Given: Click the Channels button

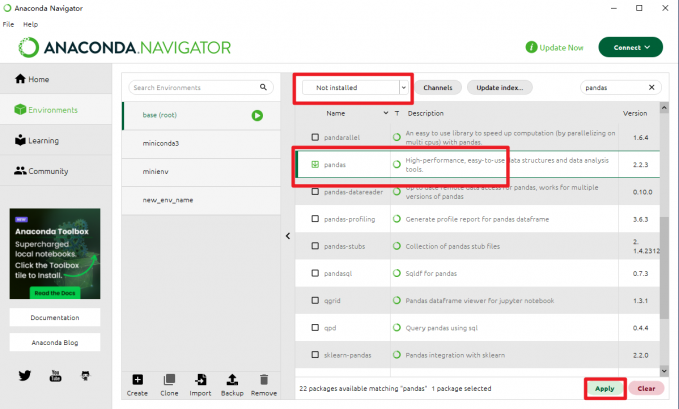Looking at the screenshot, I should [x=438, y=88].
